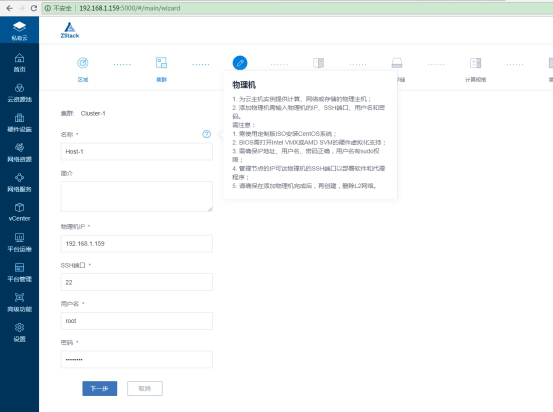Focus the 物理机IP field showing 192.168.1.159
This screenshot has height=412, width=553.
[136, 244]
